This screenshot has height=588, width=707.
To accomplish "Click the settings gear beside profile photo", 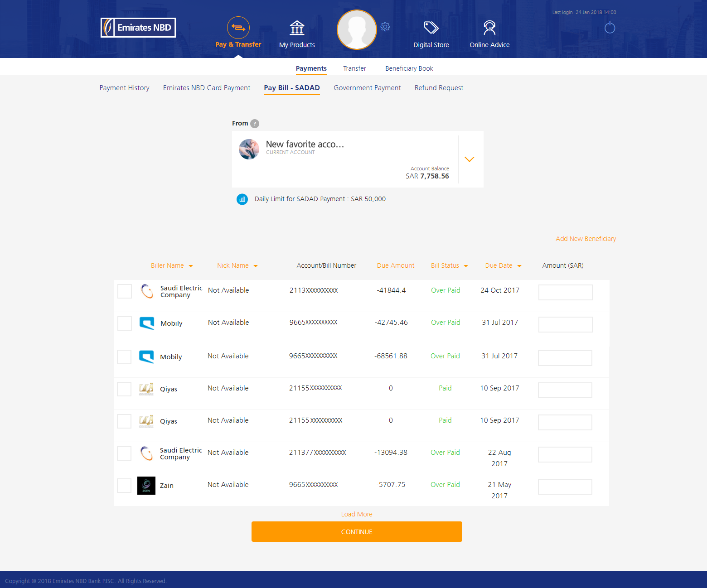I will click(385, 27).
